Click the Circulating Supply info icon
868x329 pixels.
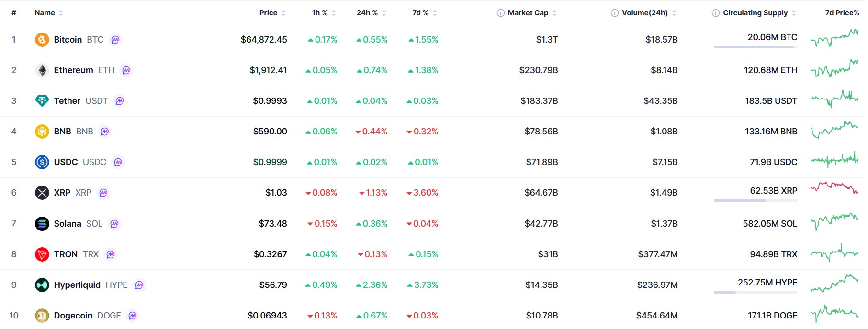(716, 13)
